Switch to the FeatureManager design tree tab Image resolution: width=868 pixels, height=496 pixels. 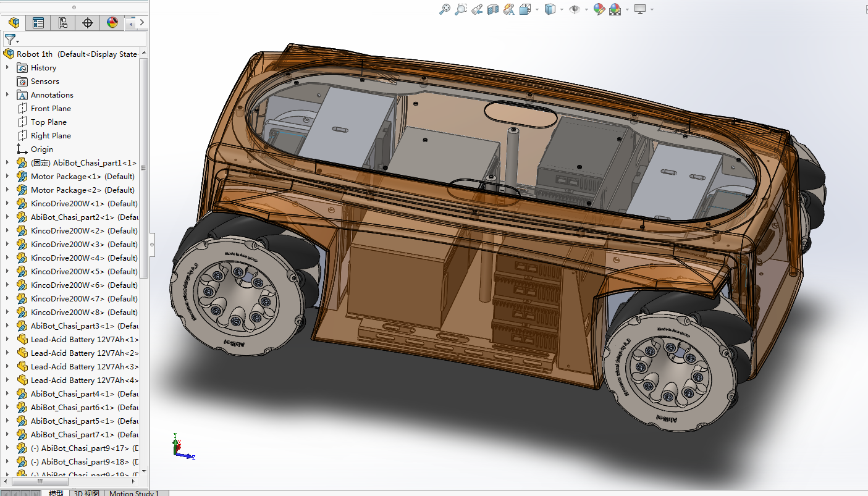13,23
